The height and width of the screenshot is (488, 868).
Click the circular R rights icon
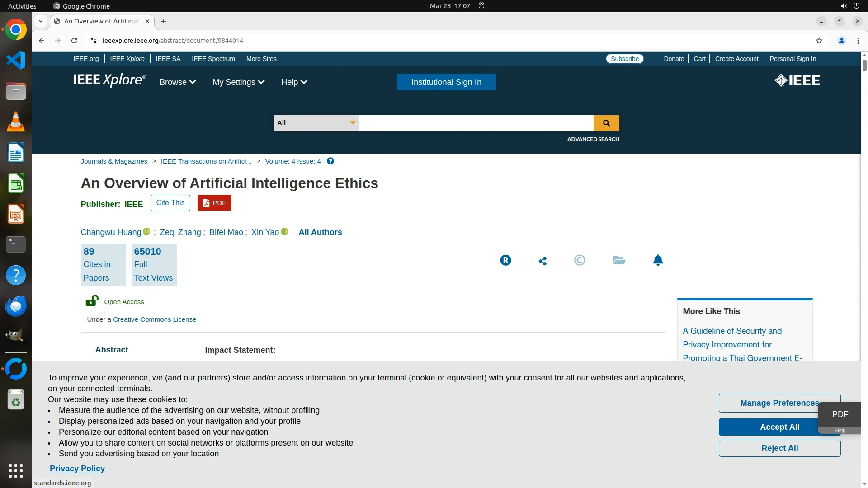[x=505, y=260]
